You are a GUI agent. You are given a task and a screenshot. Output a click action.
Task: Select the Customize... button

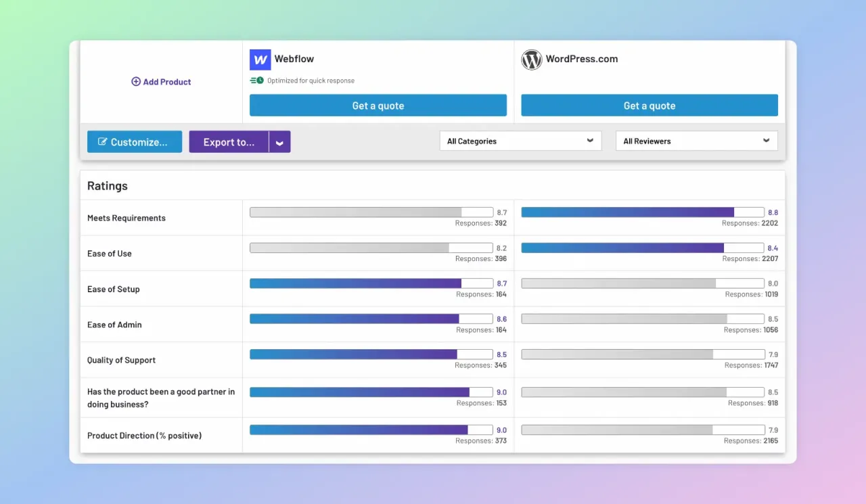[x=134, y=141]
